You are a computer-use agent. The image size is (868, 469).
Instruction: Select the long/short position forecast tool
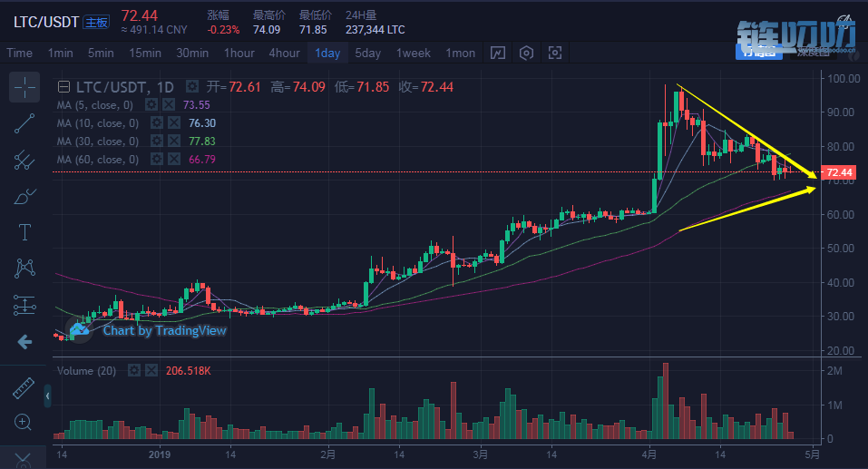[x=24, y=305]
